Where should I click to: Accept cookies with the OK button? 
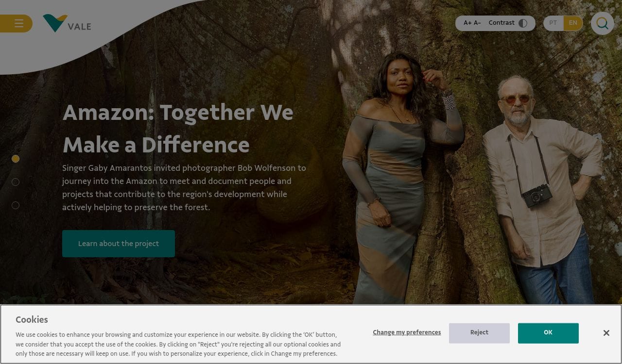click(x=548, y=333)
